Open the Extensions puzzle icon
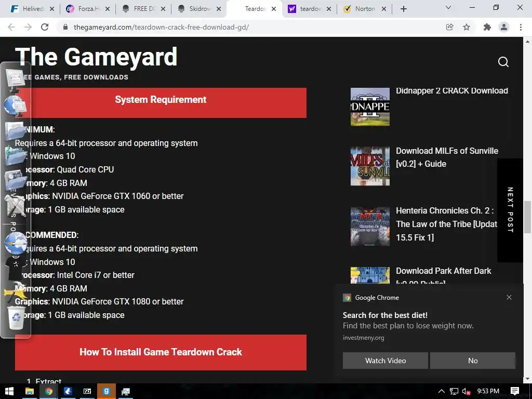 487,27
